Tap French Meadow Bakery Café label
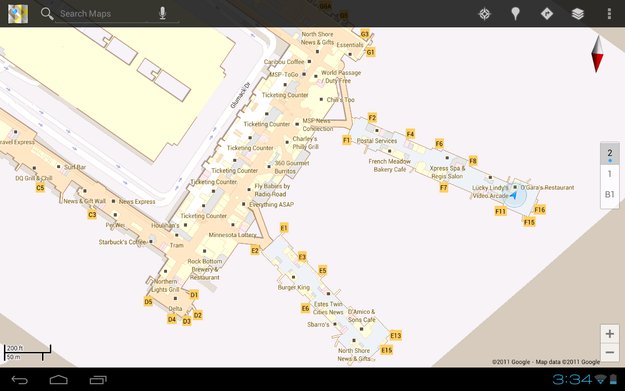The width and height of the screenshot is (625, 391). [x=389, y=165]
